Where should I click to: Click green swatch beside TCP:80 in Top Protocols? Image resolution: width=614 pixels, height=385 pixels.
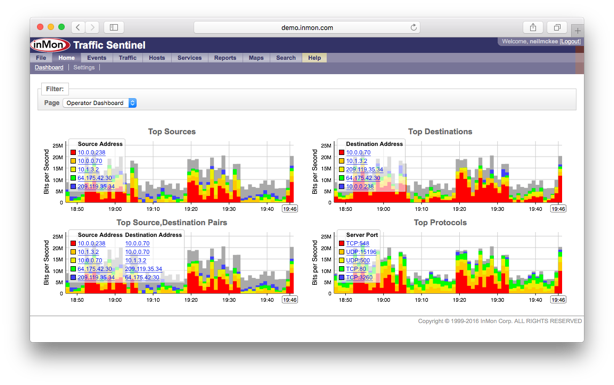coord(341,269)
